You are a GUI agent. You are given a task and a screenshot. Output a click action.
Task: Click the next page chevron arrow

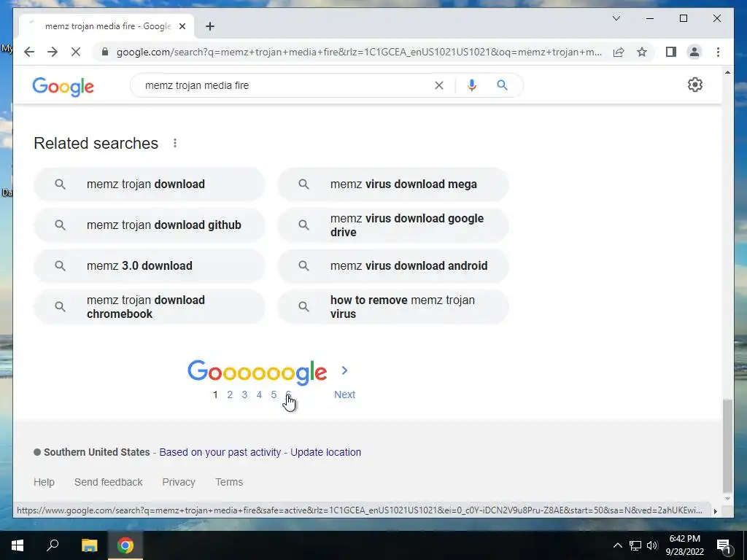pos(344,370)
